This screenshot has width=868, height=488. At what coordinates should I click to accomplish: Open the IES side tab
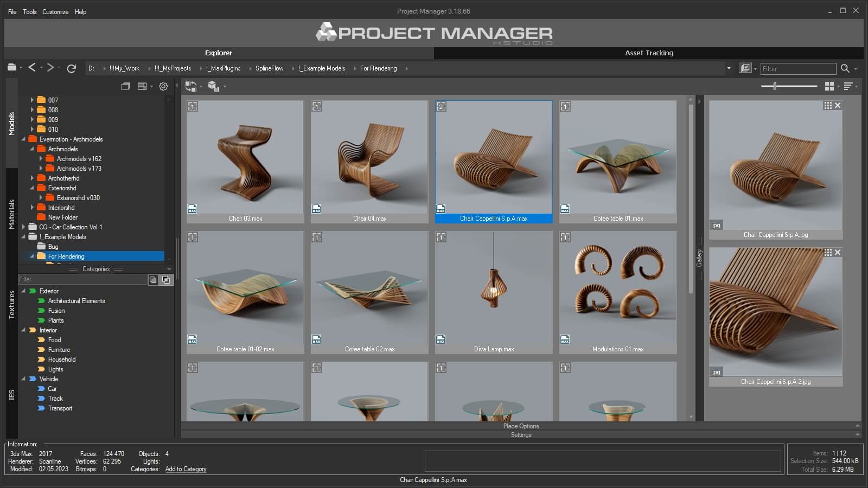[x=11, y=395]
